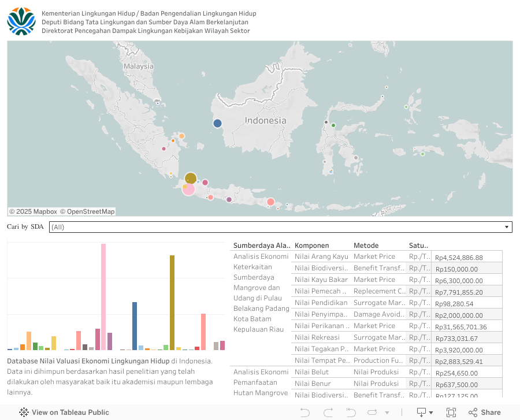Click value Rp7,791,855.20

(x=459, y=292)
